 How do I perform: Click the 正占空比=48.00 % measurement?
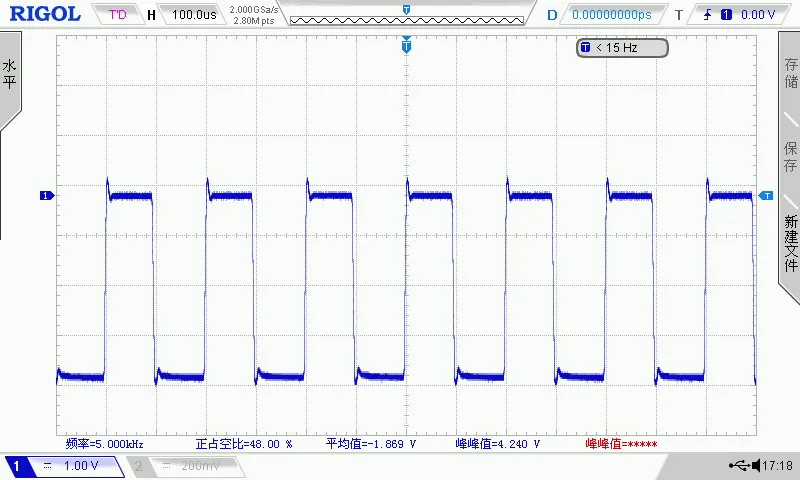click(244, 444)
